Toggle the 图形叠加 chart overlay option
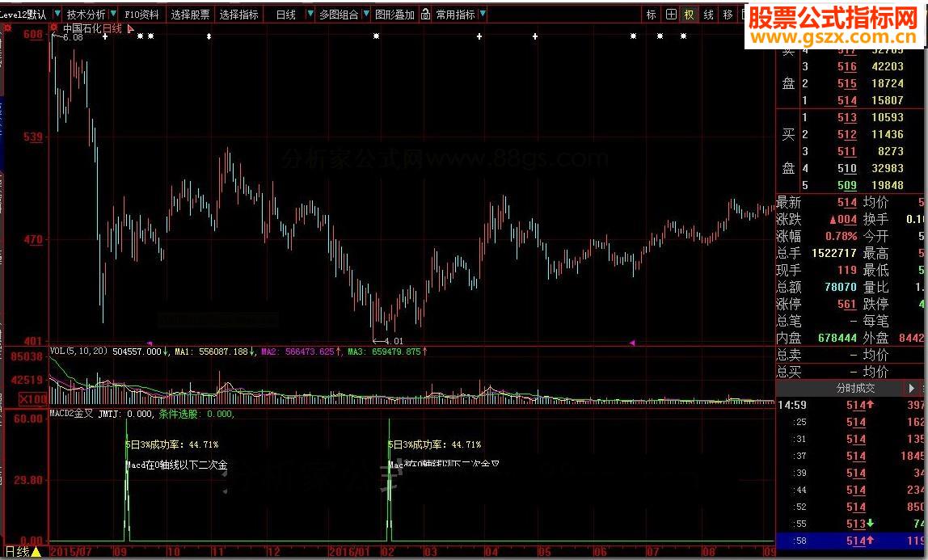Image resolution: width=928 pixels, height=560 pixels. pyautogui.click(x=397, y=14)
